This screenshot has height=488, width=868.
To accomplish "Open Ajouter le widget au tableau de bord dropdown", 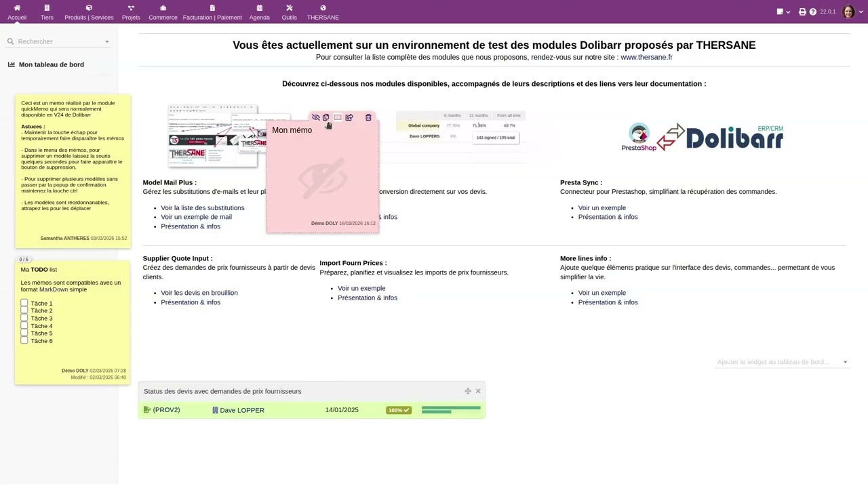I will (x=783, y=362).
